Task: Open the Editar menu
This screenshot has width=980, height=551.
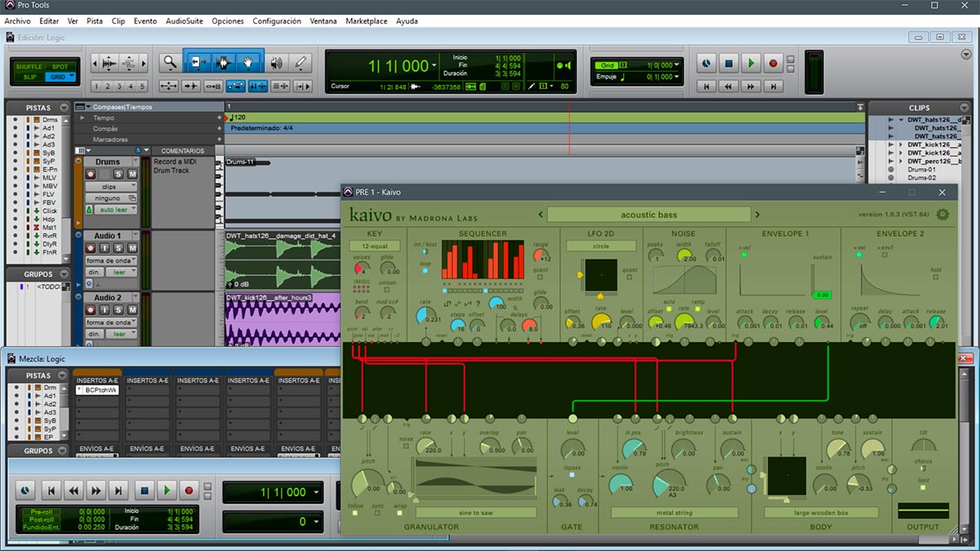Action: click(x=49, y=21)
